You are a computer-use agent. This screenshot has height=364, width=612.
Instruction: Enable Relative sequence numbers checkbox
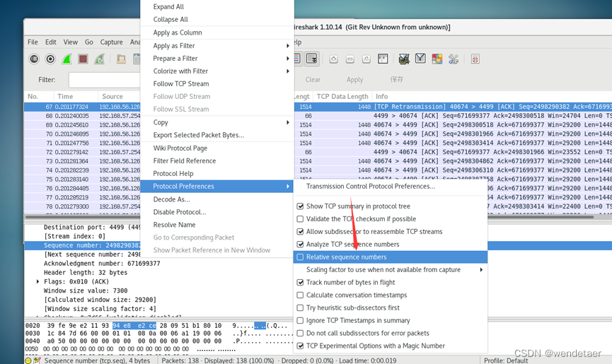pyautogui.click(x=300, y=257)
